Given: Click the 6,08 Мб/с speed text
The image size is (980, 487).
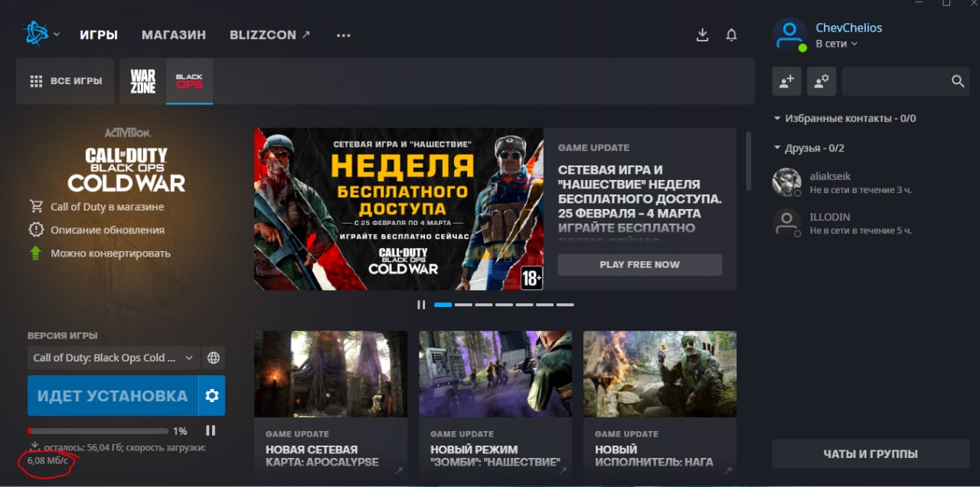Looking at the screenshot, I should (x=49, y=461).
